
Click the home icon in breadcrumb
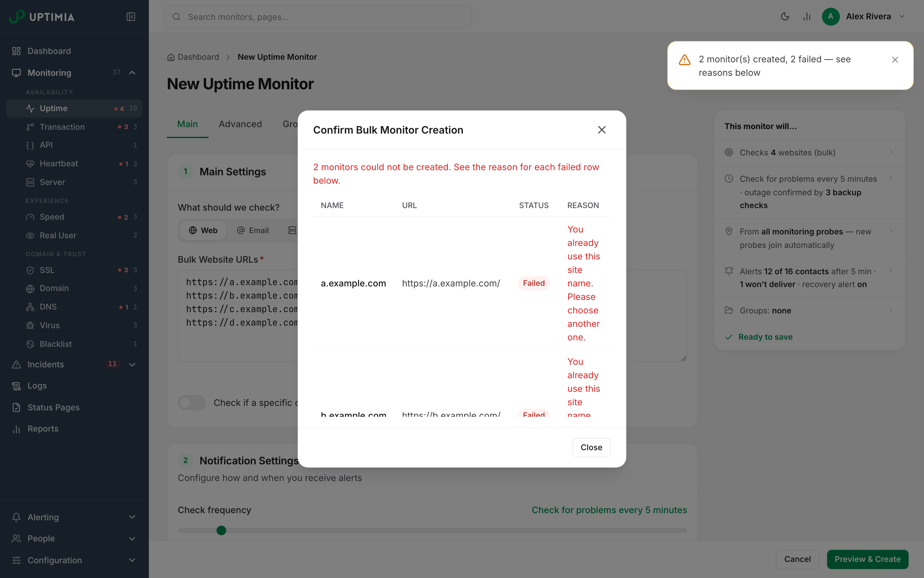coord(171,57)
